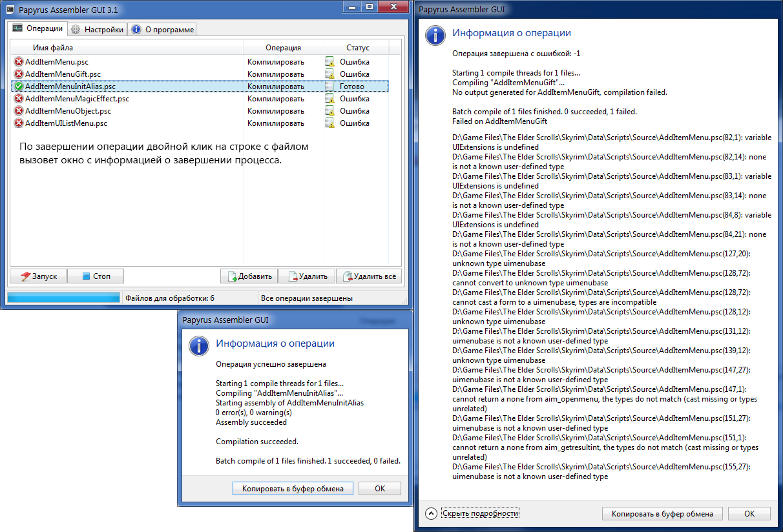Sort list by Имя файла column header
Screen dimensions: 783x532
pyautogui.click(x=53, y=48)
